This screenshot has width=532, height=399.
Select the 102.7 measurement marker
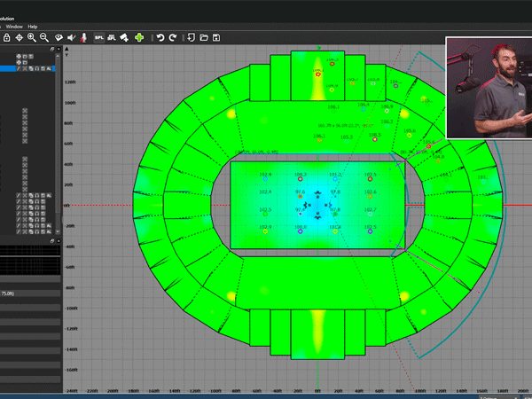click(370, 214)
